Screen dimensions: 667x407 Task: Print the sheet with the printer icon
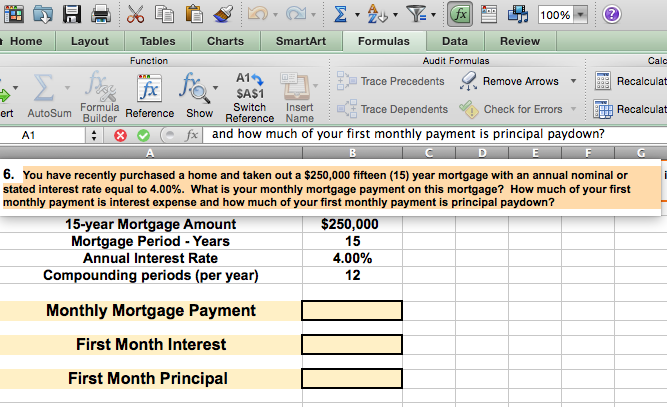[x=101, y=14]
